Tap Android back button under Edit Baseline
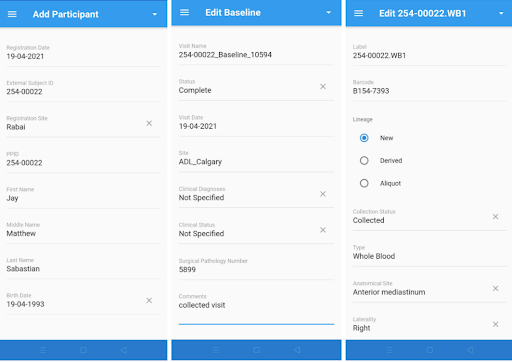 (x=297, y=350)
